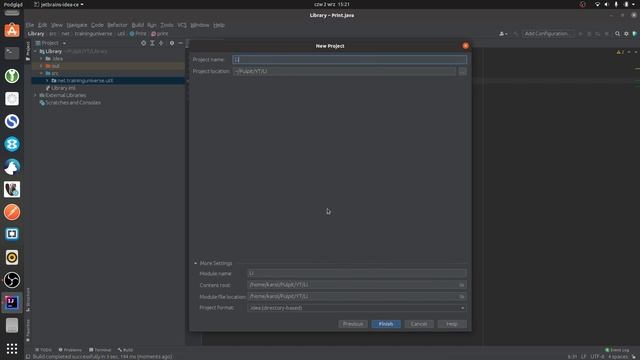Select Library.iml file in tree

pyautogui.click(x=63, y=88)
